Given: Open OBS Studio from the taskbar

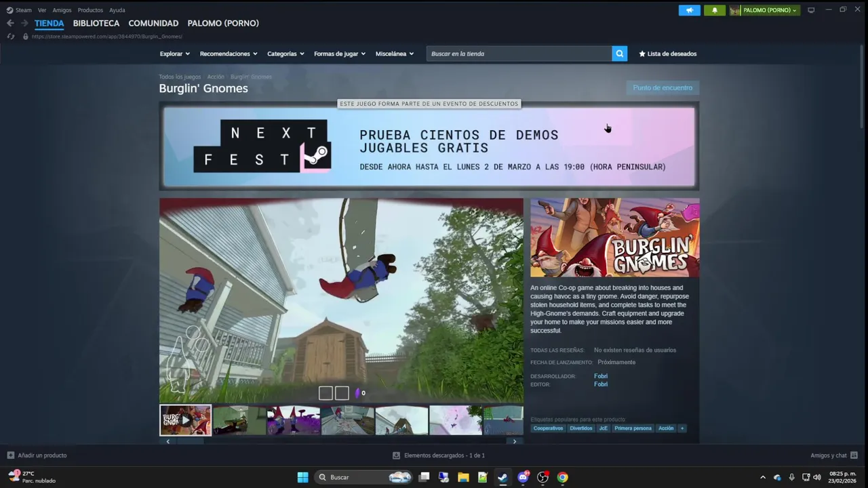Looking at the screenshot, I should point(542,477).
